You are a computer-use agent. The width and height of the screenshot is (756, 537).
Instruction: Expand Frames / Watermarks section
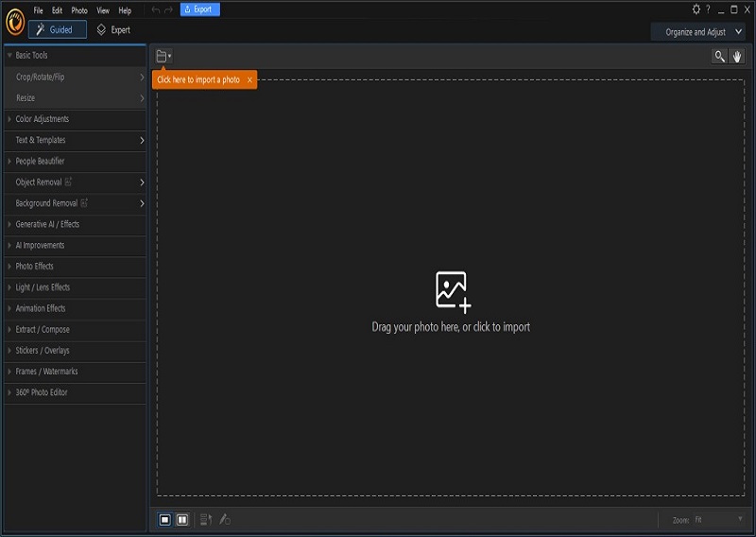76,371
